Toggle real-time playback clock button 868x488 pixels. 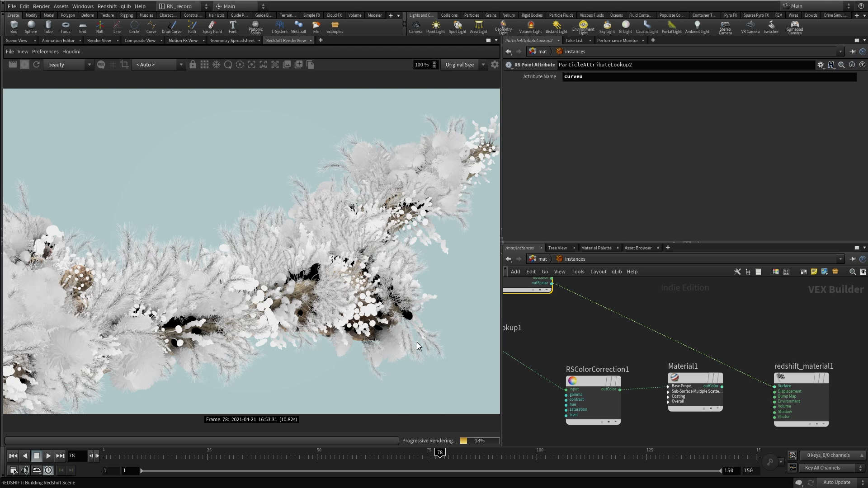pyautogui.click(x=48, y=470)
